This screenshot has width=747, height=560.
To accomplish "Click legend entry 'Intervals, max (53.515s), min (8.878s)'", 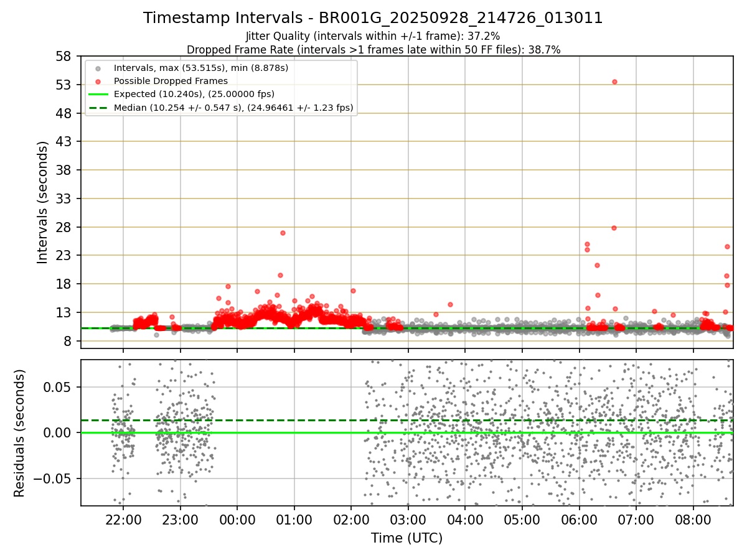I will [x=201, y=67].
